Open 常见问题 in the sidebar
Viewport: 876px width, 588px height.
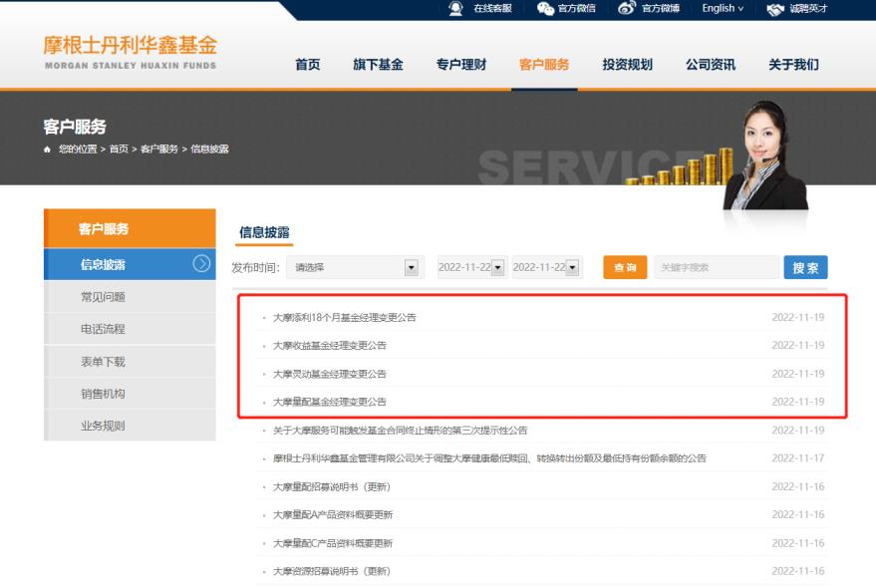[x=103, y=297]
